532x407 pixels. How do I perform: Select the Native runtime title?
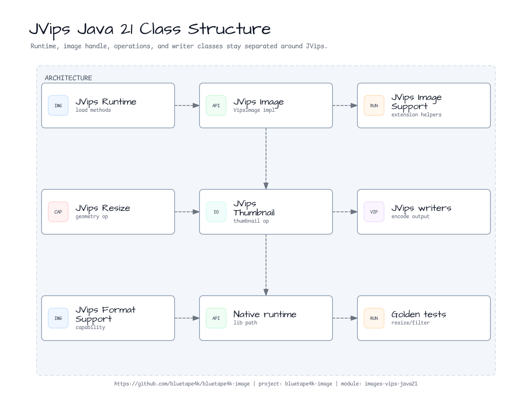(265, 314)
